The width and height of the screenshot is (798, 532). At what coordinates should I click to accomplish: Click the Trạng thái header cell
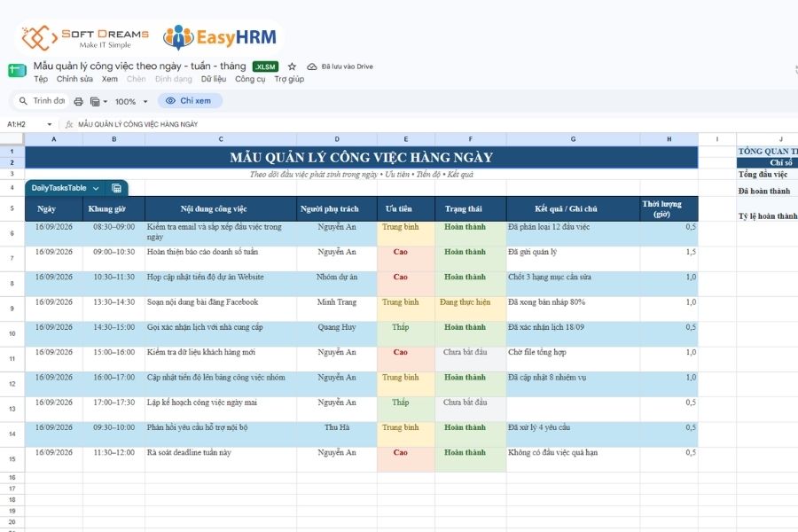point(471,208)
